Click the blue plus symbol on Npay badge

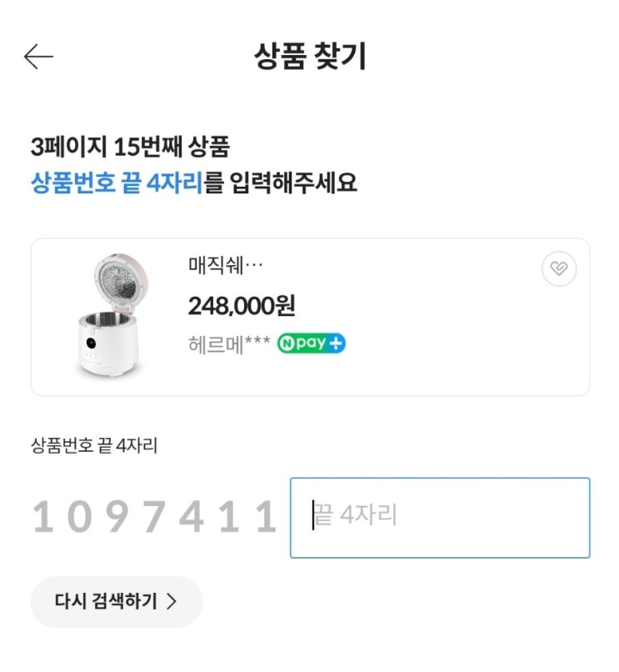(x=336, y=344)
